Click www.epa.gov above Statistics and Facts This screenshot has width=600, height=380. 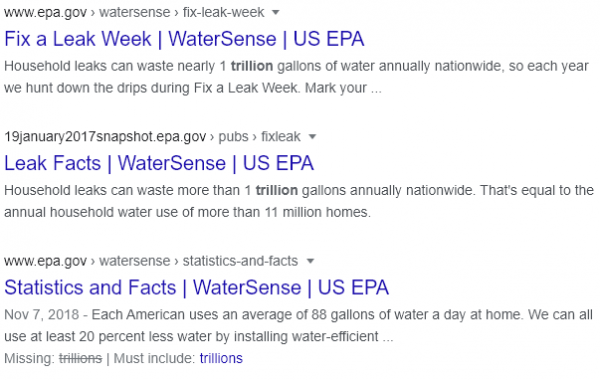point(46,261)
